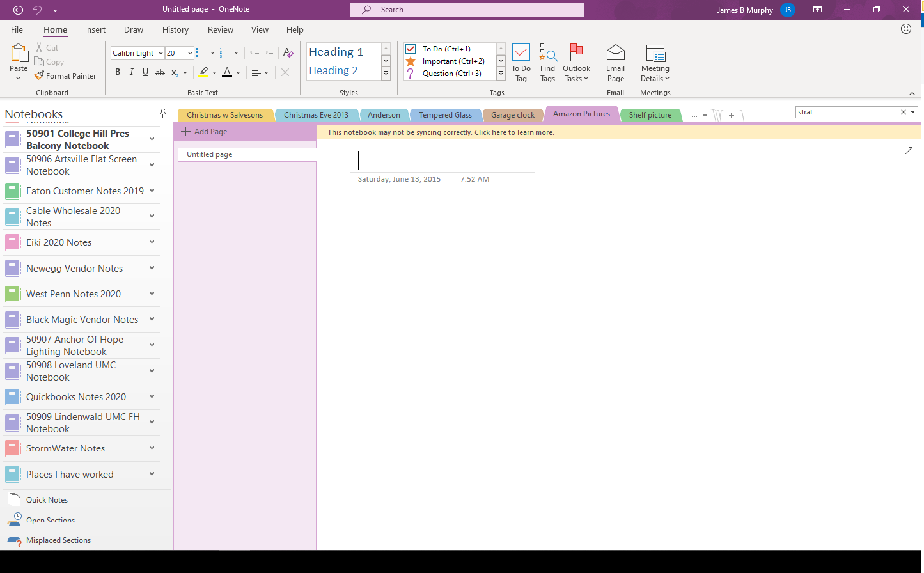The image size is (924, 573).
Task: Toggle the To Do (Ctrl+1) tag checkbox
Action: point(411,49)
